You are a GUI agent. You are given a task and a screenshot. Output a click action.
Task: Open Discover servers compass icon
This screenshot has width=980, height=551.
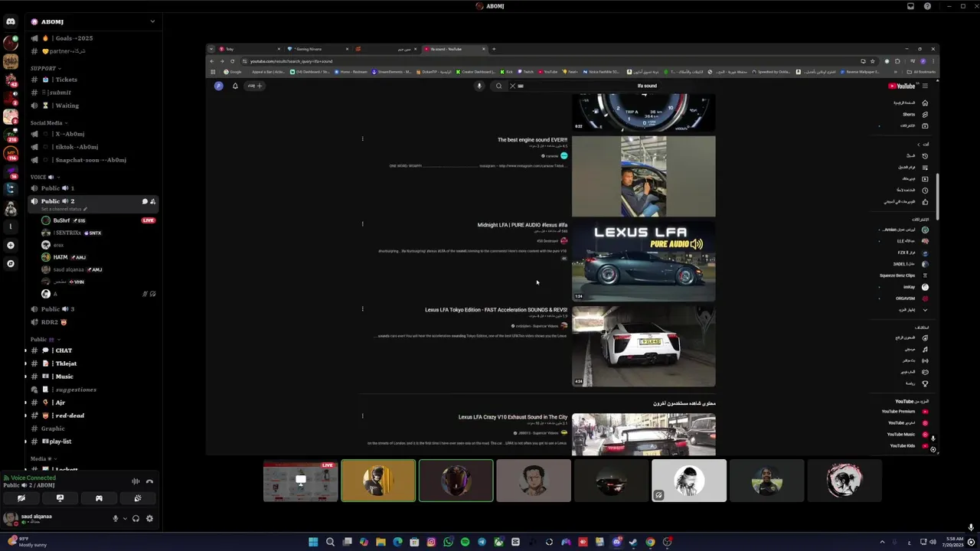click(11, 264)
